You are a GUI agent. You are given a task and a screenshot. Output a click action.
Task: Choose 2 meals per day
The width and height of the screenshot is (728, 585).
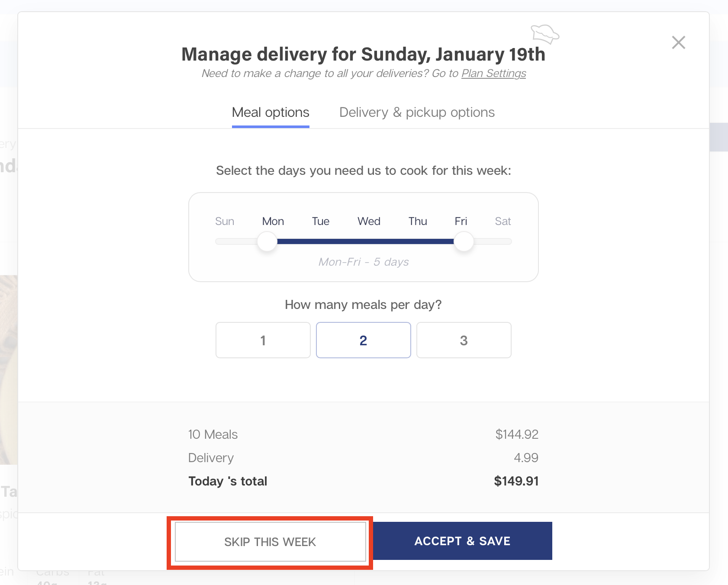(364, 340)
